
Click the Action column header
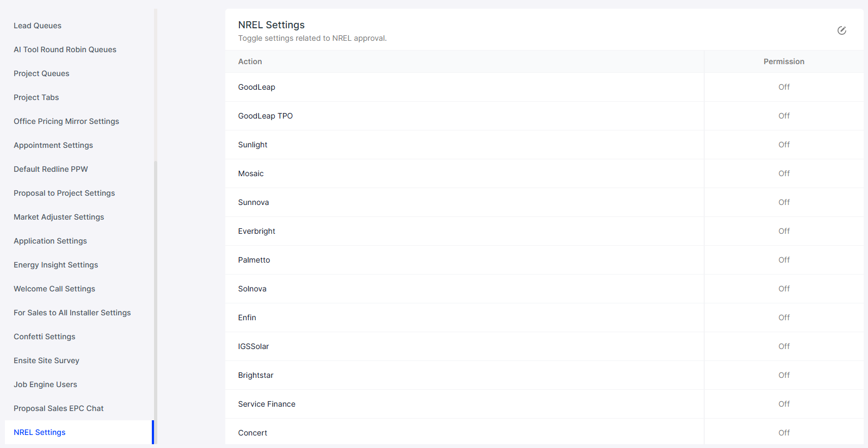click(x=250, y=61)
